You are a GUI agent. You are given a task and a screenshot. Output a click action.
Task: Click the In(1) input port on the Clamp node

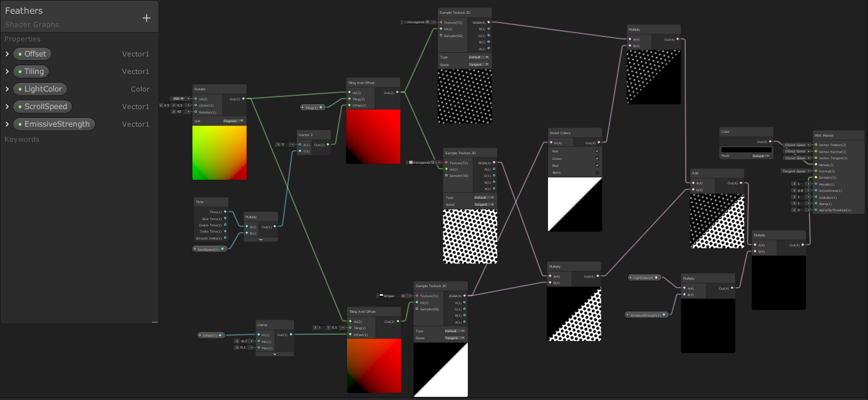click(x=259, y=335)
